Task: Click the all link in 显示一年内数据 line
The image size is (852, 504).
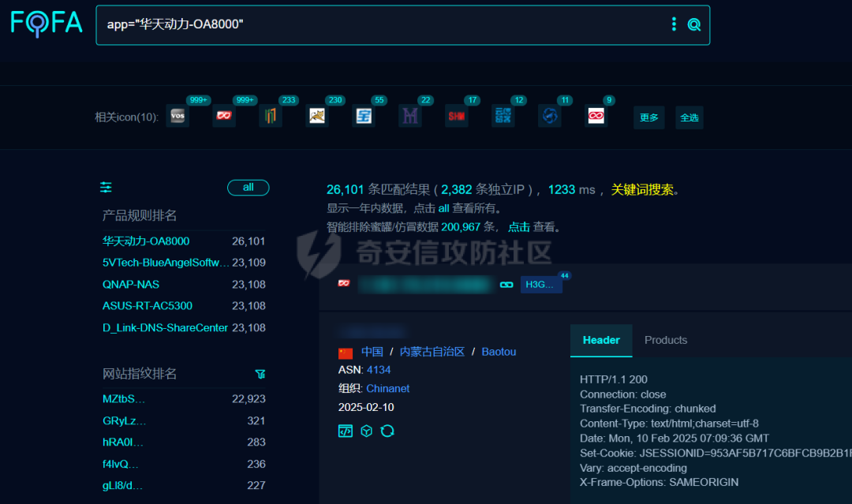Action: coord(444,208)
